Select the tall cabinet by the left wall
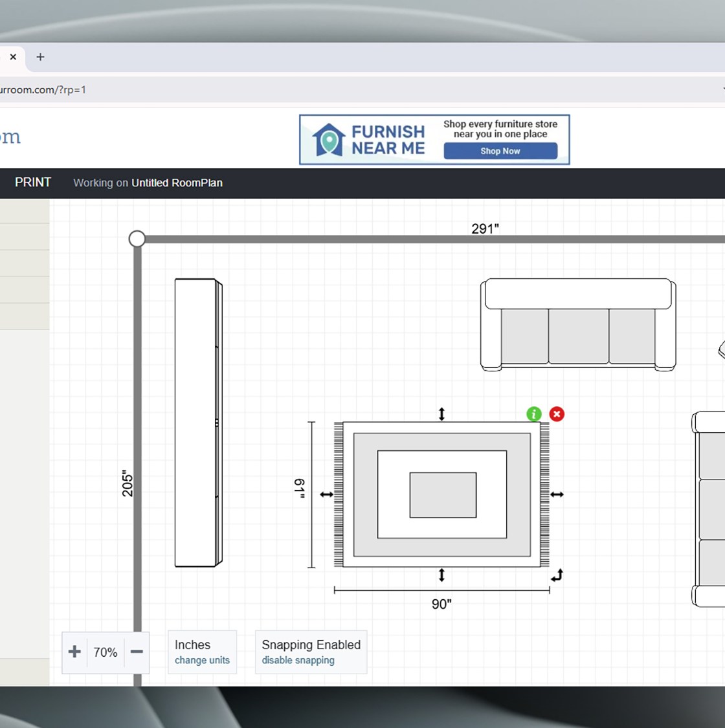This screenshot has width=725, height=728. pyautogui.click(x=198, y=423)
